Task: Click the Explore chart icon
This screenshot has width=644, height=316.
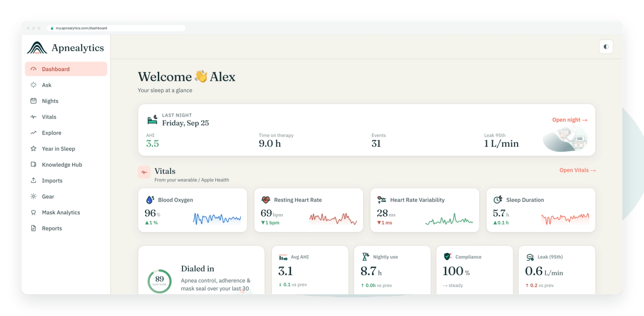Action: (x=33, y=133)
